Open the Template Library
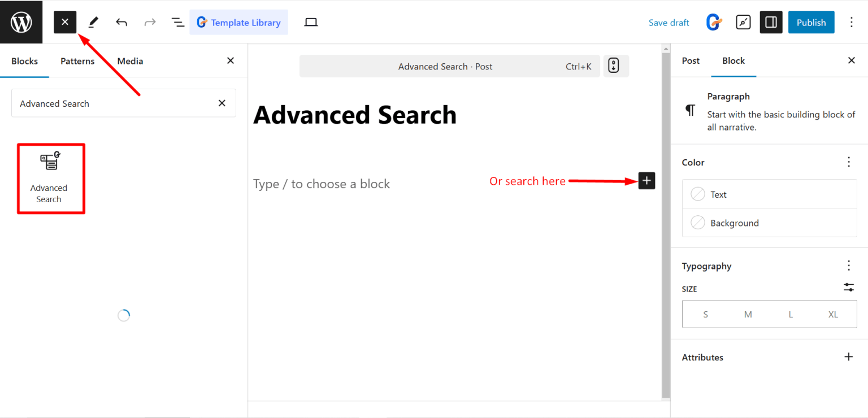The width and height of the screenshot is (868, 418). (x=238, y=22)
